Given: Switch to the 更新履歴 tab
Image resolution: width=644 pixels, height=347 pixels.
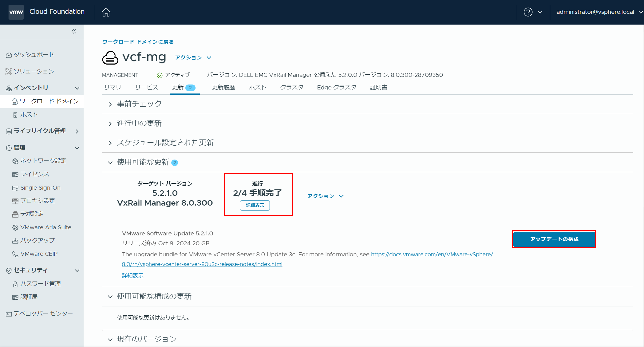Looking at the screenshot, I should [223, 87].
